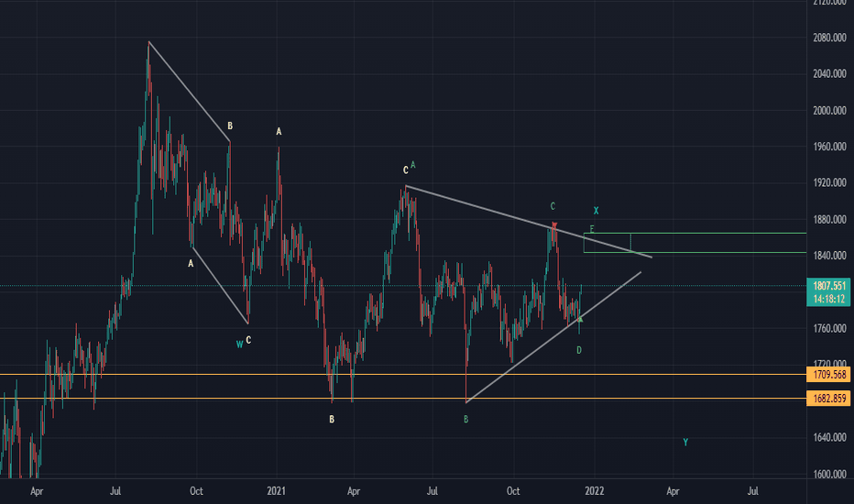Click the 1600.000 price axis label
The width and height of the screenshot is (854, 504).
pos(829,474)
